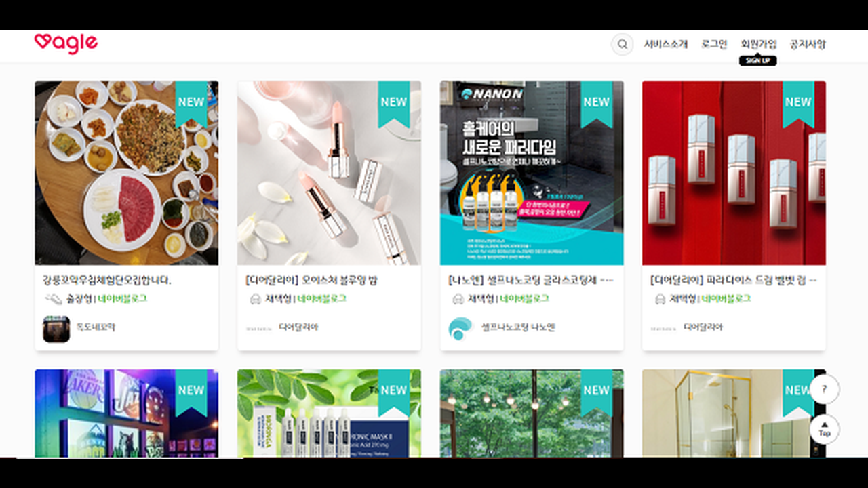Open the 서비스소개 menu item
Viewport: 868px width, 488px height.
665,45
